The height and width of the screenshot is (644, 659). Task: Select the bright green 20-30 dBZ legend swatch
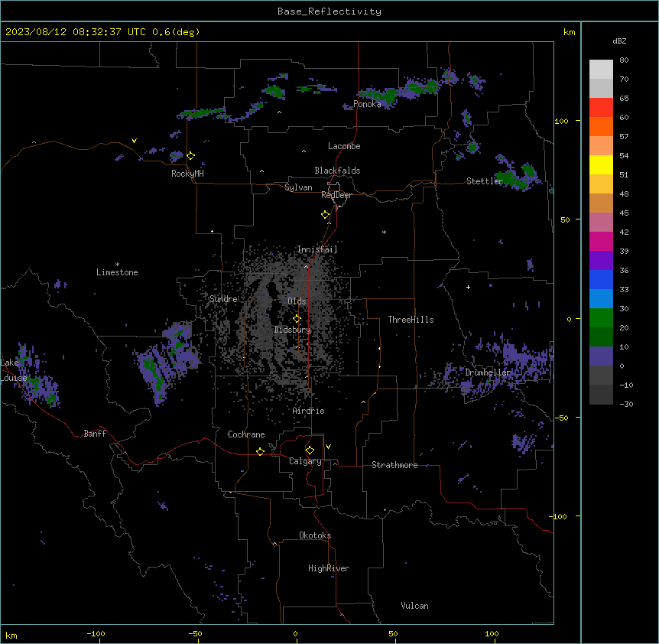[x=601, y=318]
